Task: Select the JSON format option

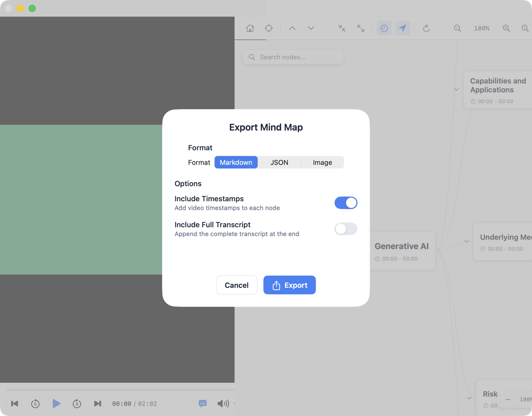Action: pyautogui.click(x=279, y=162)
